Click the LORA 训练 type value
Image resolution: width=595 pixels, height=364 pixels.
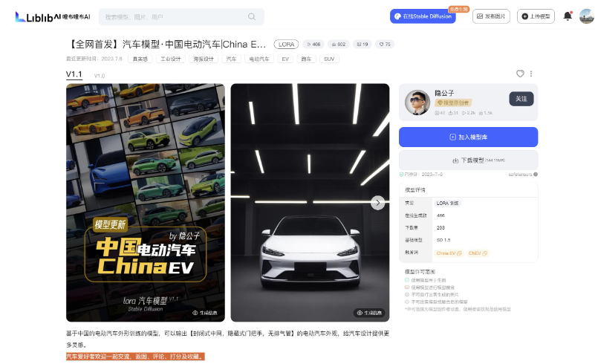(x=447, y=204)
